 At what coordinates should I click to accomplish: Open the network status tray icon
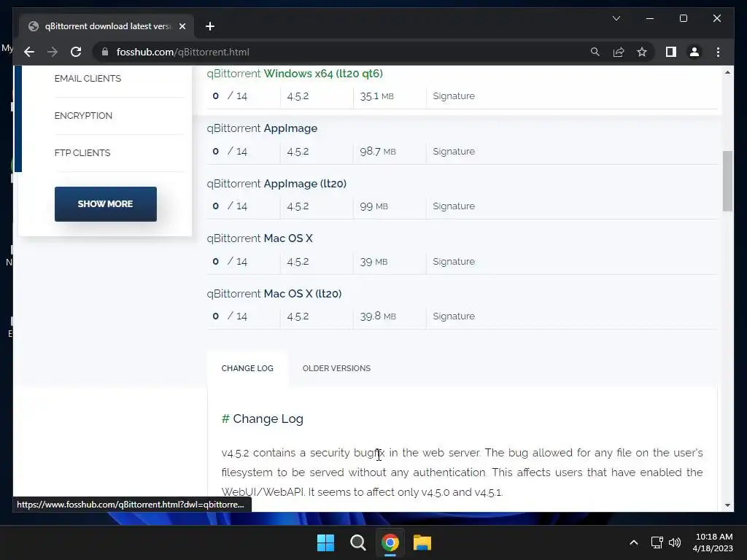pos(657,542)
